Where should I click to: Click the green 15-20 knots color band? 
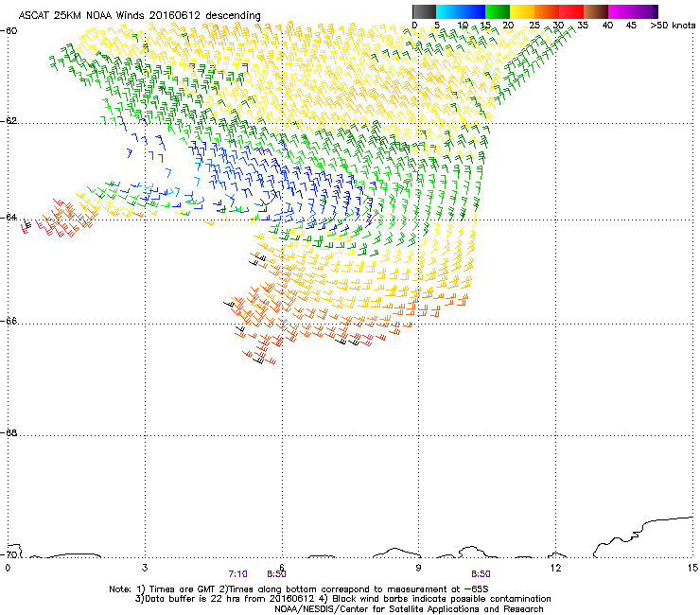pyautogui.click(x=498, y=11)
